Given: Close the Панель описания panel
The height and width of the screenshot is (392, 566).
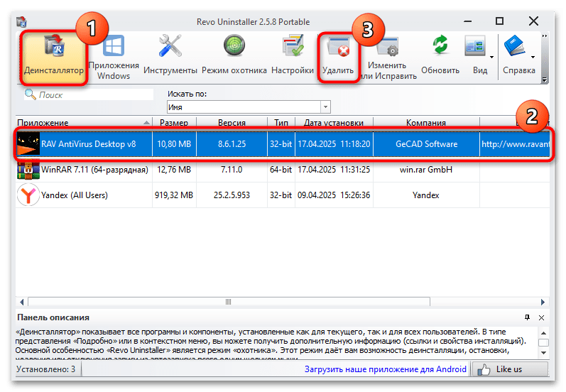Looking at the screenshot, I should pyautogui.click(x=541, y=317).
